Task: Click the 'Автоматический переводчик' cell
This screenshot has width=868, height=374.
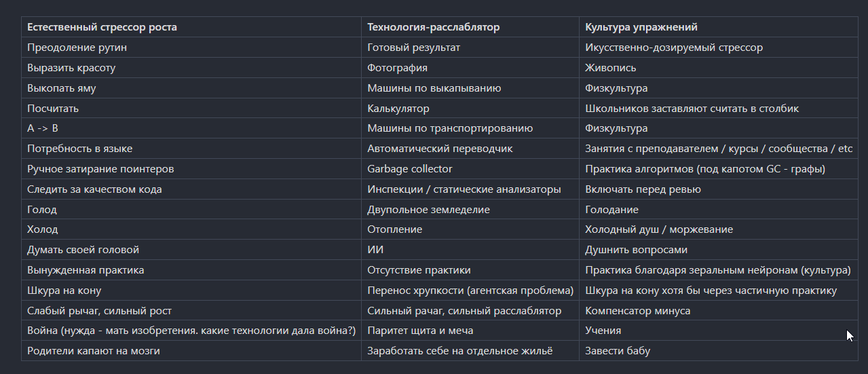Action: 440,149
